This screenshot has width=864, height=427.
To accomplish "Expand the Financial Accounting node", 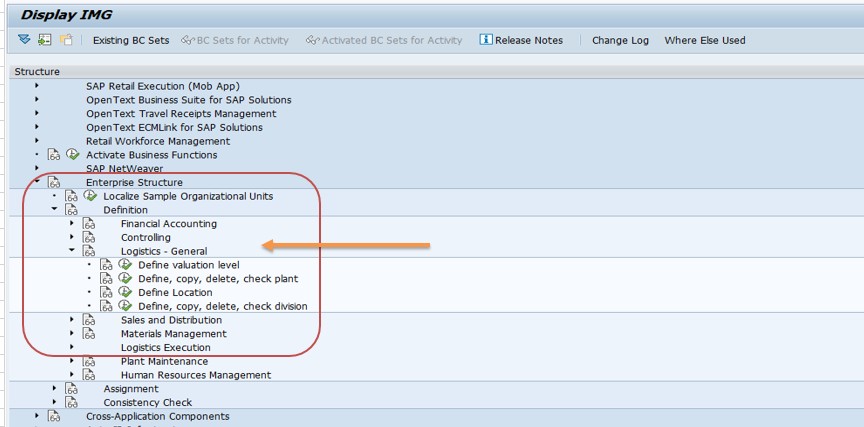I will (x=72, y=224).
